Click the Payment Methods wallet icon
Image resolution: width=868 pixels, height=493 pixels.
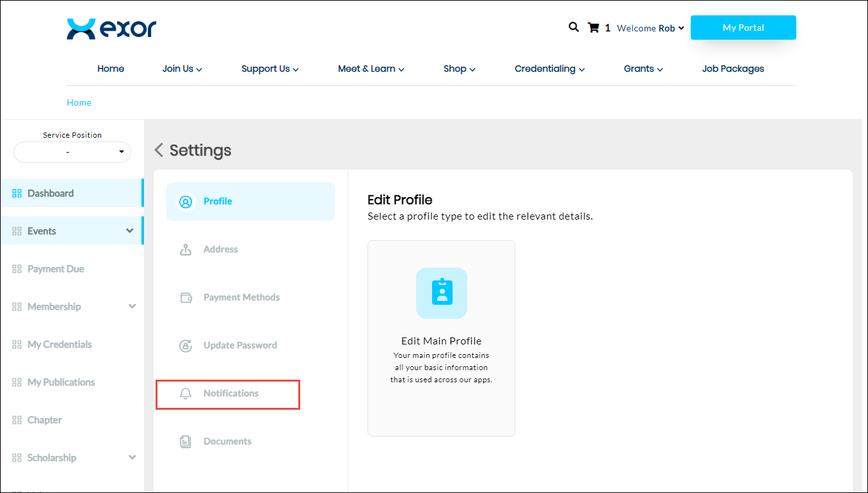point(186,298)
